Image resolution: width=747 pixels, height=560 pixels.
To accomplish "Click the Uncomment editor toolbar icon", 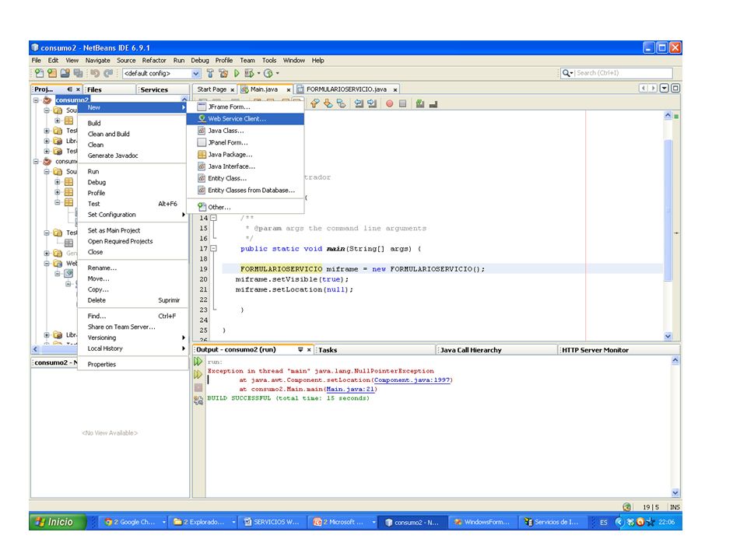I will pyautogui.click(x=433, y=103).
